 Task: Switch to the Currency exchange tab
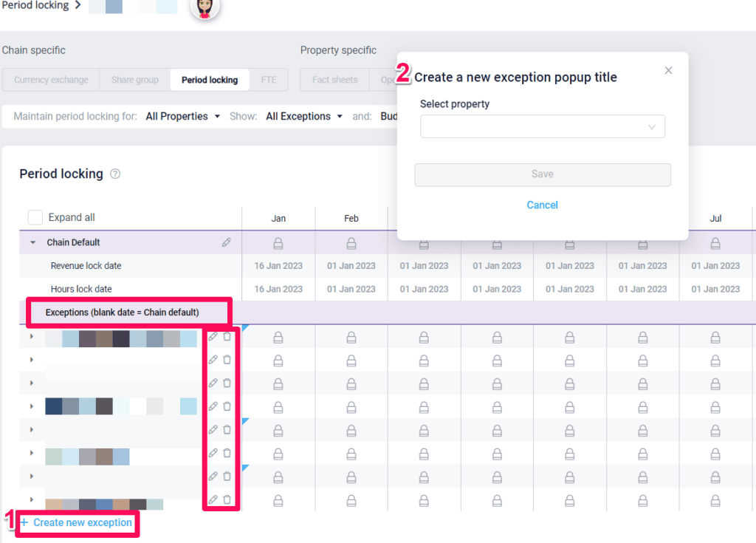[51, 80]
